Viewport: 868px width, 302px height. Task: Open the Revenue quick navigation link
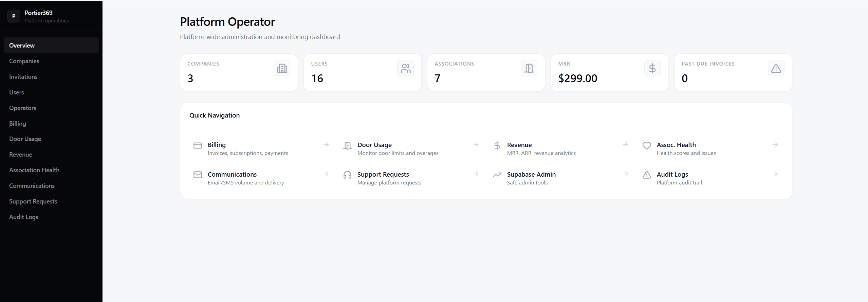(561, 148)
